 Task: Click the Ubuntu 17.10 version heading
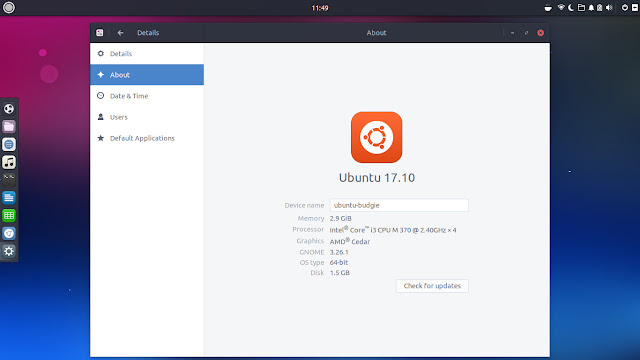[377, 178]
